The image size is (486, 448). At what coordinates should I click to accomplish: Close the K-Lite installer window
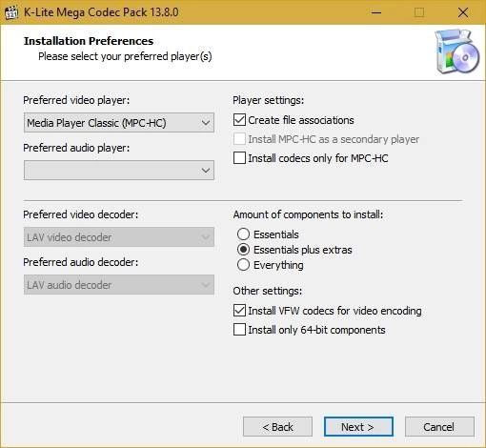click(x=463, y=12)
